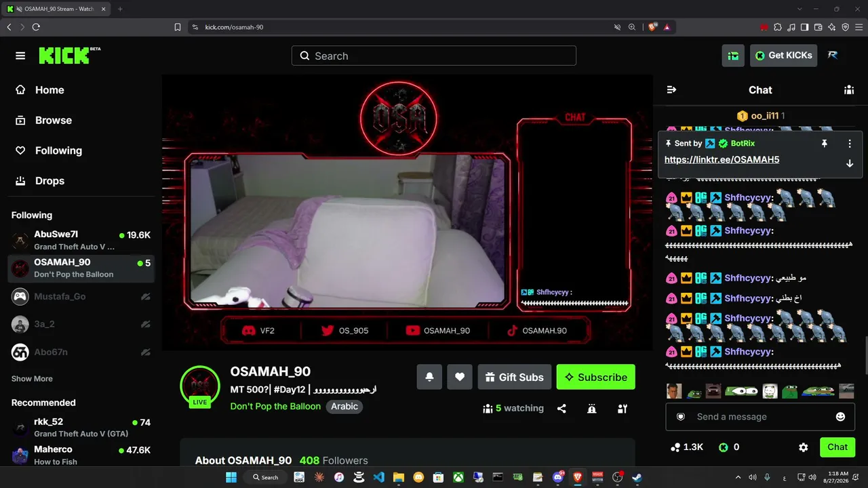Collapse the chat panel
The height and width of the screenshot is (488, 868).
(671, 90)
